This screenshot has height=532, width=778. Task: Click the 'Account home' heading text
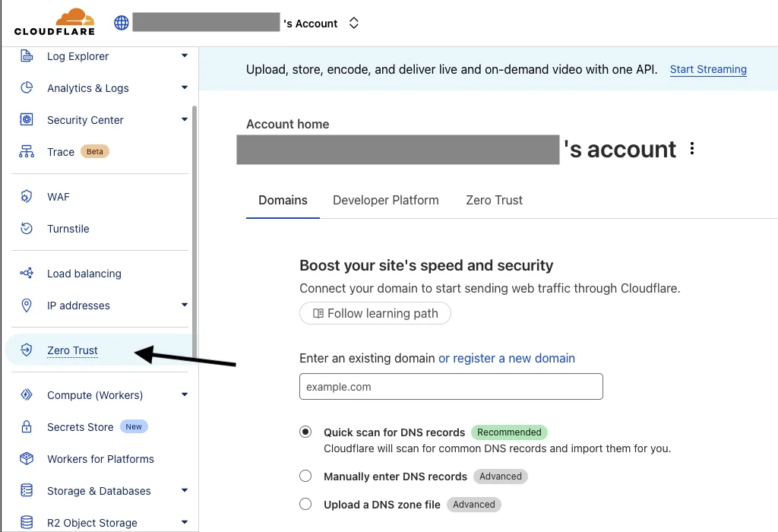click(x=288, y=124)
